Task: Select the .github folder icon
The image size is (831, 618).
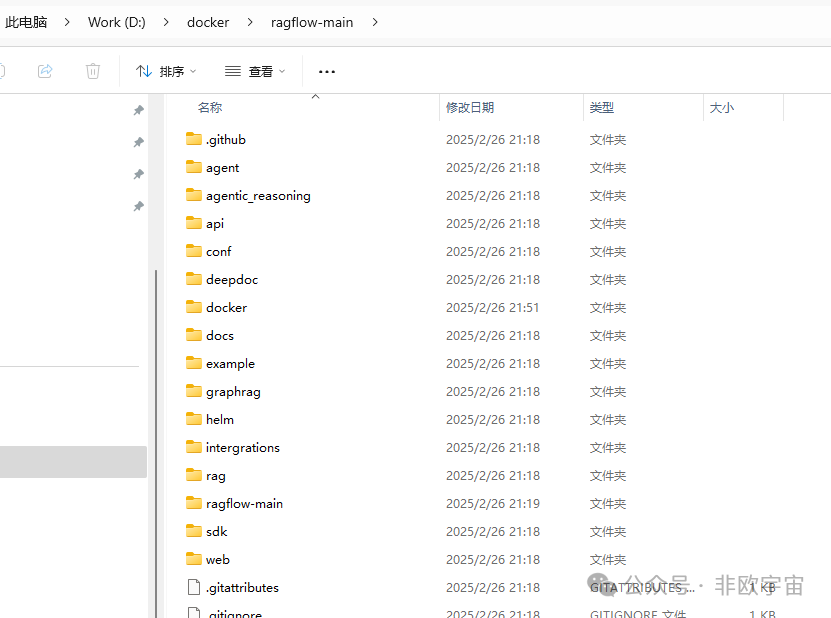Action: [x=194, y=139]
